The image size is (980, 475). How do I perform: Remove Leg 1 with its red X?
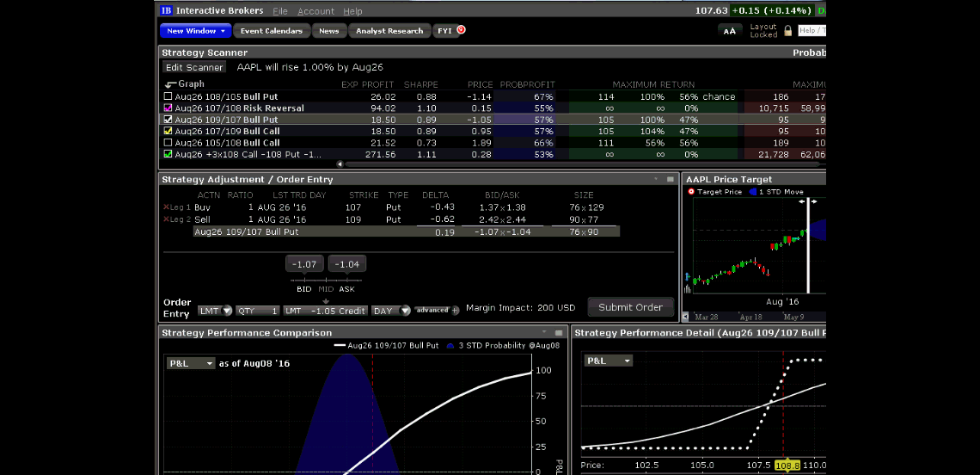coord(167,207)
